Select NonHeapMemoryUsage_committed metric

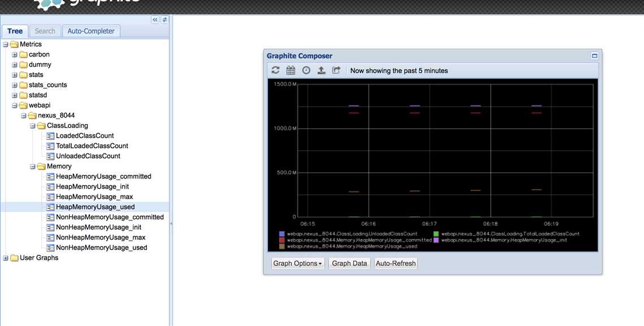(x=110, y=217)
